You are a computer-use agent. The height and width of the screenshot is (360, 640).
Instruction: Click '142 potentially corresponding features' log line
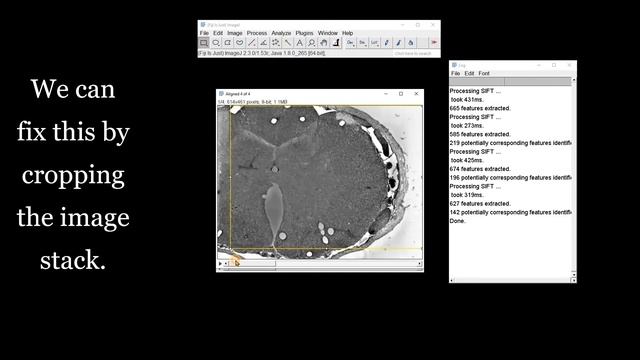tap(510, 212)
